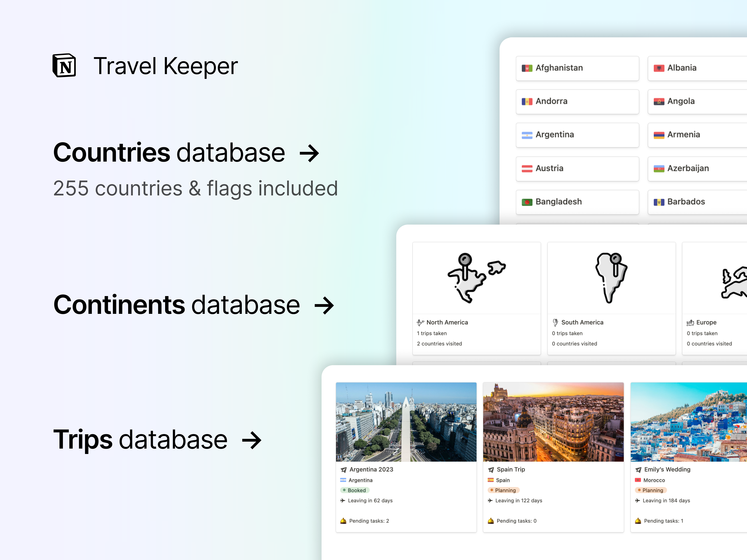Click the paper plane icon beside Spain Trip
Screen dimensions: 747x560
pos(491,470)
